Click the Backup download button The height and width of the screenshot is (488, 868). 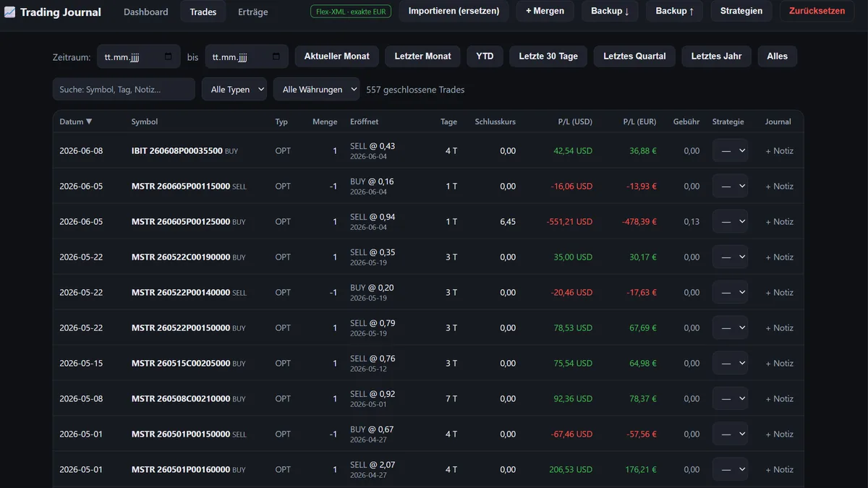610,11
